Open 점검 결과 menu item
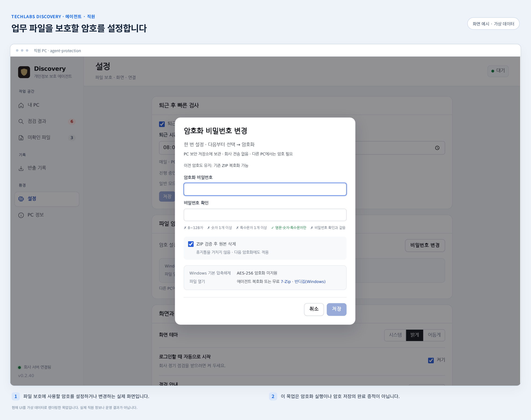This screenshot has height=420, width=531. click(x=47, y=121)
